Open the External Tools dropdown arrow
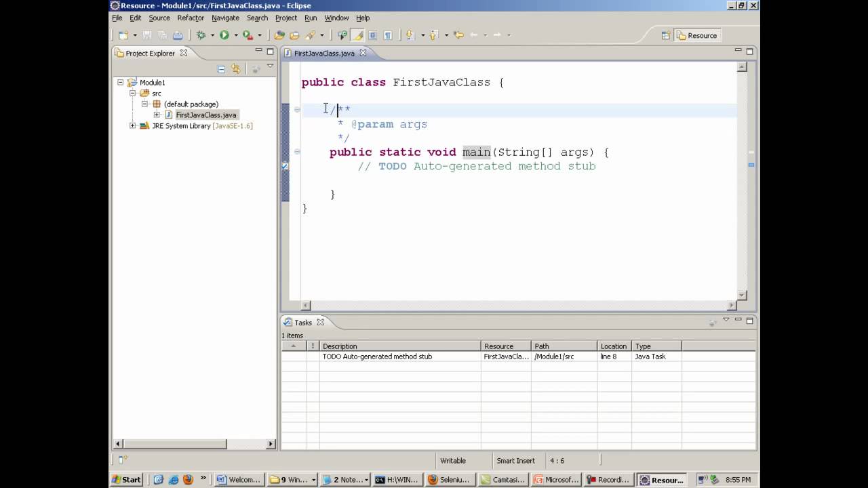 point(259,35)
